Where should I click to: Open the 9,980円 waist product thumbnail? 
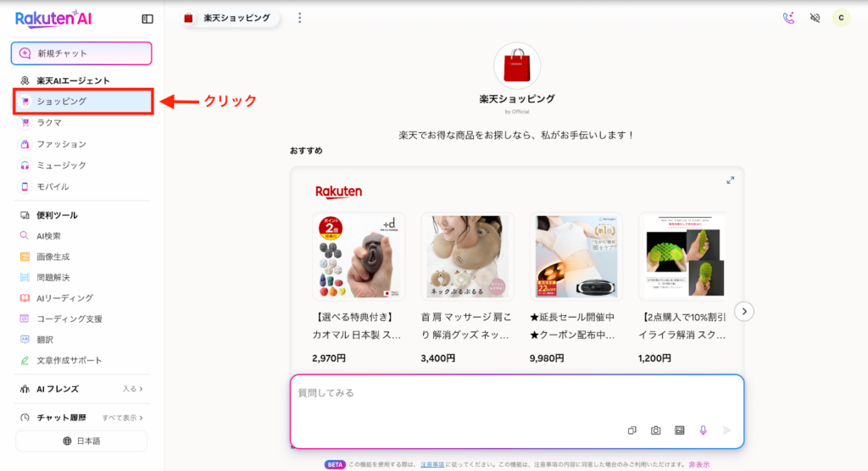coord(576,257)
